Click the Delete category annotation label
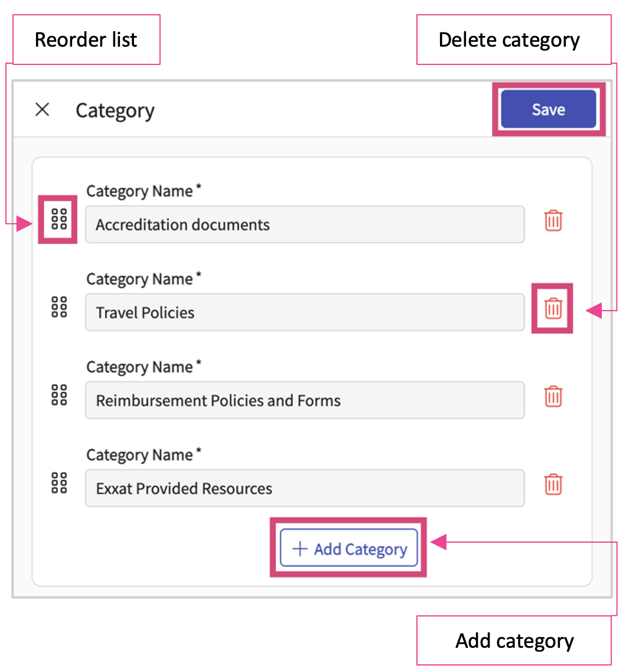The image size is (626, 672). coord(509,40)
